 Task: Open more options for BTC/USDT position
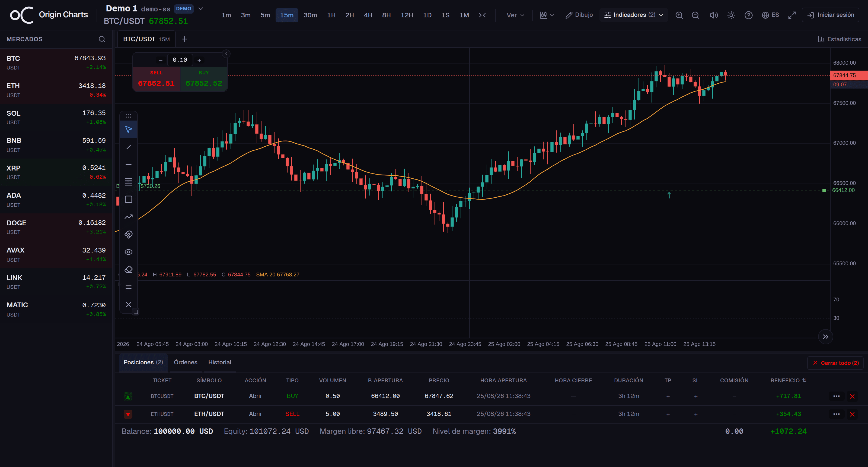coord(836,396)
